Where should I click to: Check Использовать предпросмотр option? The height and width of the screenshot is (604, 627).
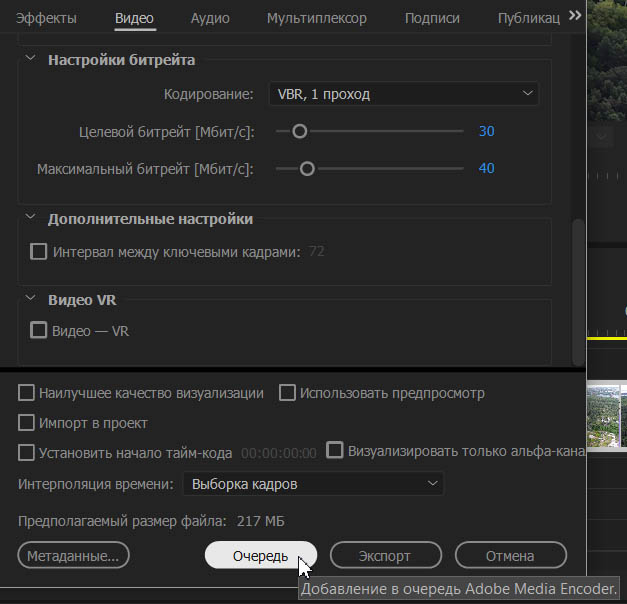tap(287, 393)
